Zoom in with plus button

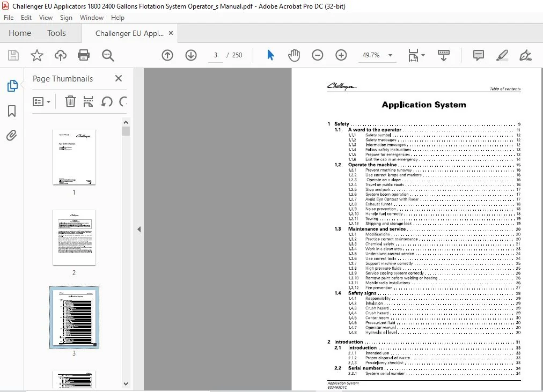pyautogui.click(x=341, y=55)
